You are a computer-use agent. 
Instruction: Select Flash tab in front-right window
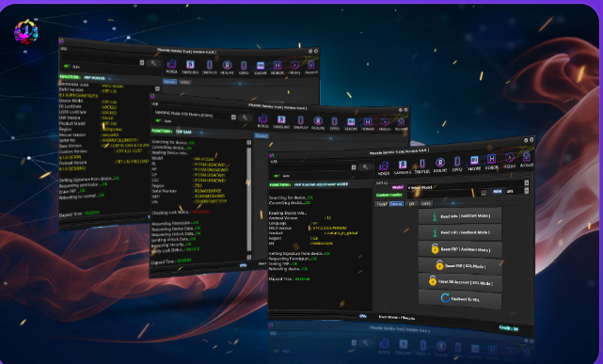click(381, 204)
